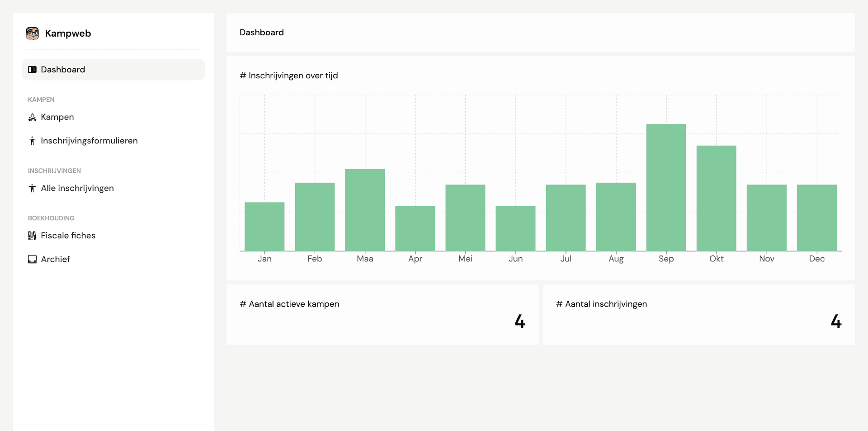Collapse the BOEKHOUDING section header

(51, 218)
